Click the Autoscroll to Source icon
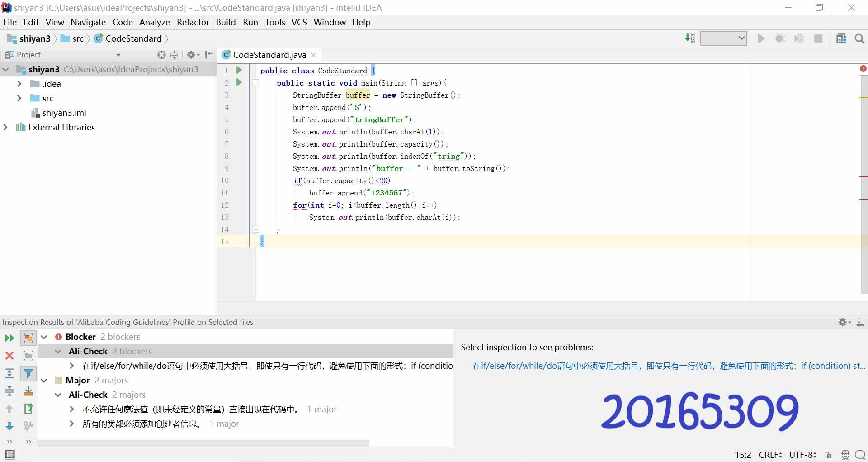The height and width of the screenshot is (462, 868). (28, 391)
